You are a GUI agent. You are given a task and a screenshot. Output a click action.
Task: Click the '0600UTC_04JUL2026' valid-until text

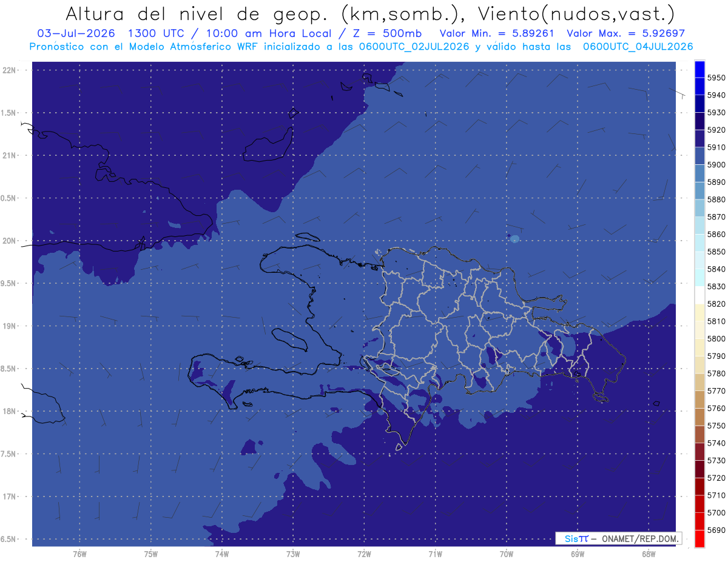coord(638,47)
